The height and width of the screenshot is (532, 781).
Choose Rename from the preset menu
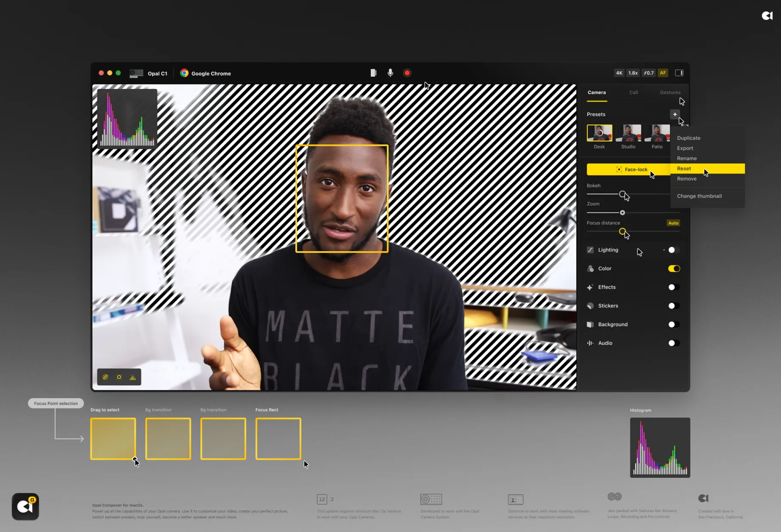(x=708, y=158)
